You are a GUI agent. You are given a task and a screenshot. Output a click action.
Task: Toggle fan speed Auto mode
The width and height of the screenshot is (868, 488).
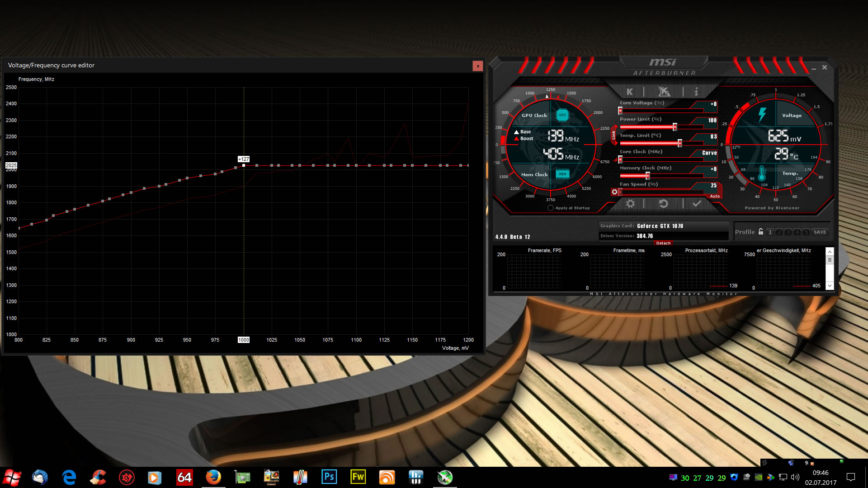pyautogui.click(x=715, y=196)
